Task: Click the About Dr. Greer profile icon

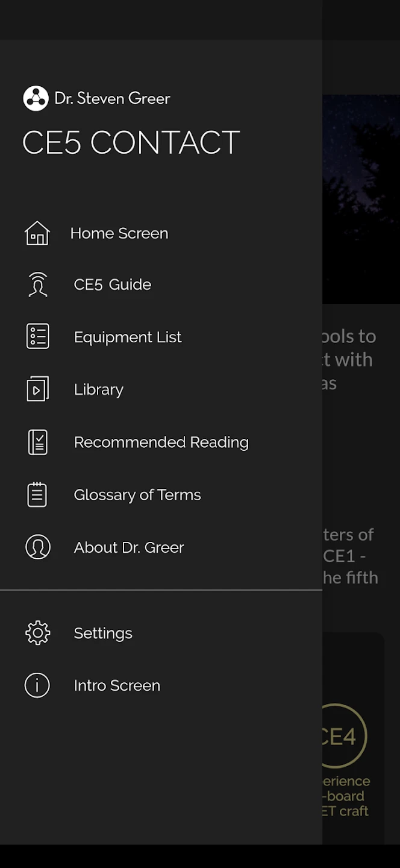Action: coord(37,547)
